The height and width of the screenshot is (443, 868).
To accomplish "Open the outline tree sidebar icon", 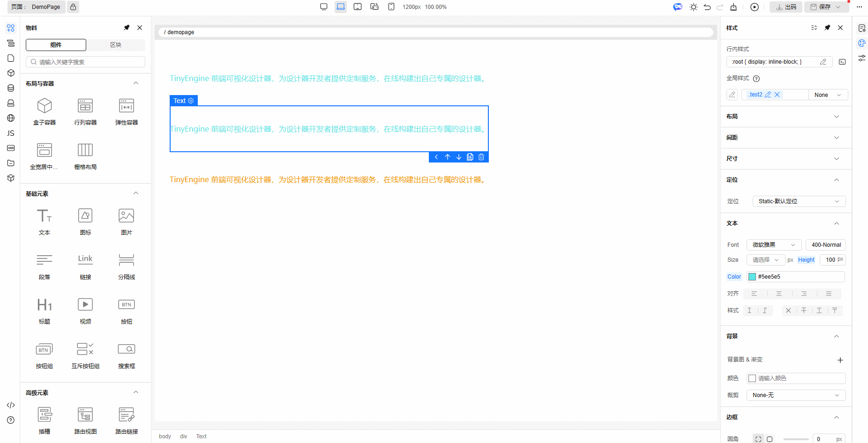I will (x=11, y=43).
